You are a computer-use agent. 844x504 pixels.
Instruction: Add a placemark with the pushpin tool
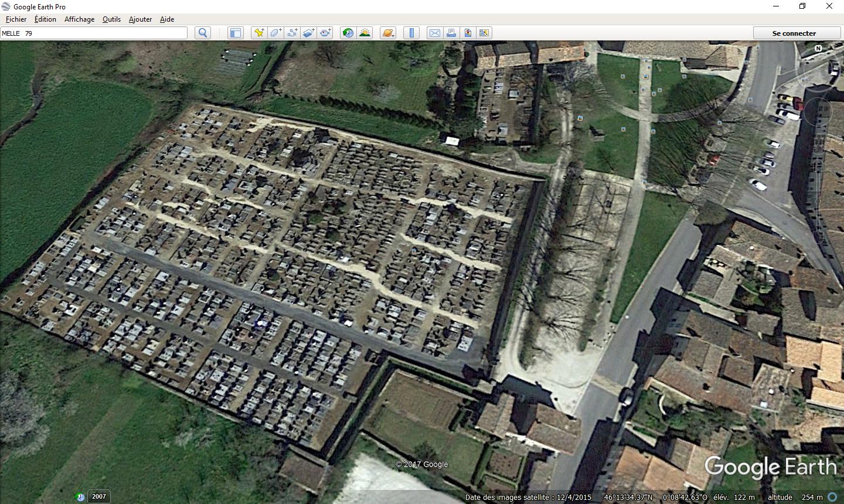coord(258,33)
